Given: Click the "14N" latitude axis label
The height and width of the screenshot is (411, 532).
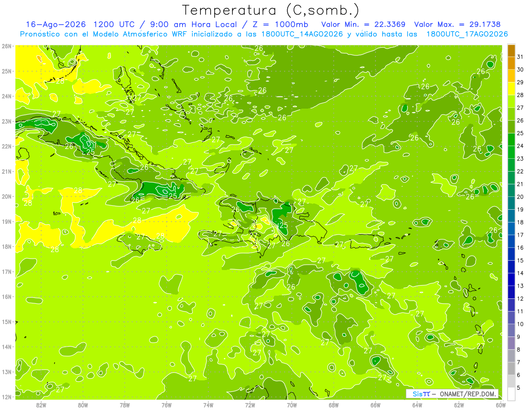Looking at the screenshot, I should pos(6,347).
